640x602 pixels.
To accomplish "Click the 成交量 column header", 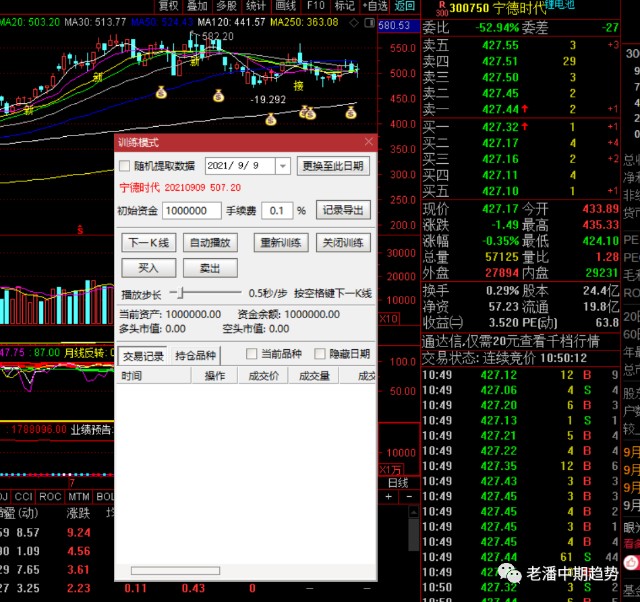I will 313,375.
